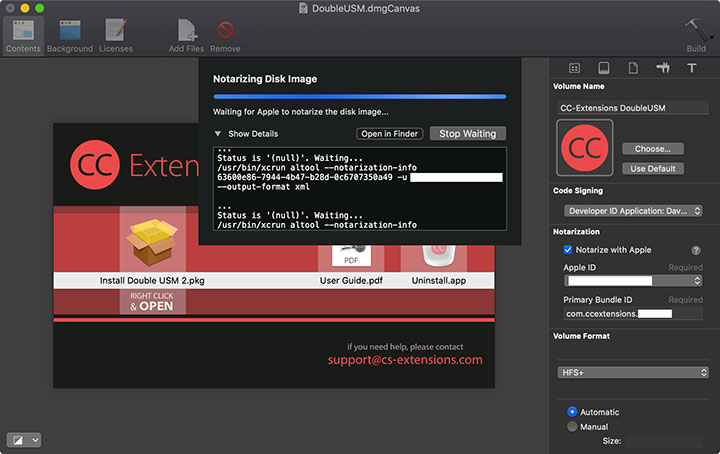
Task: Open the Build options dropdown arrow
Action: pos(711,37)
